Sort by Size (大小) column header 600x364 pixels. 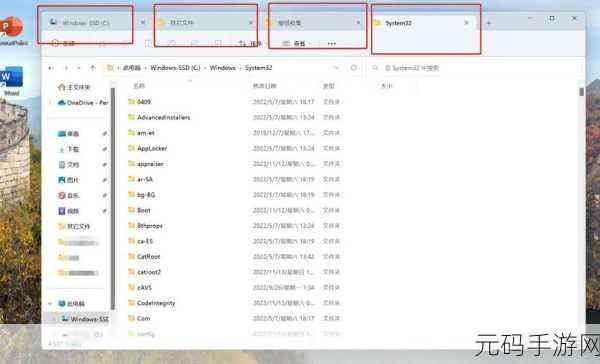386,86
